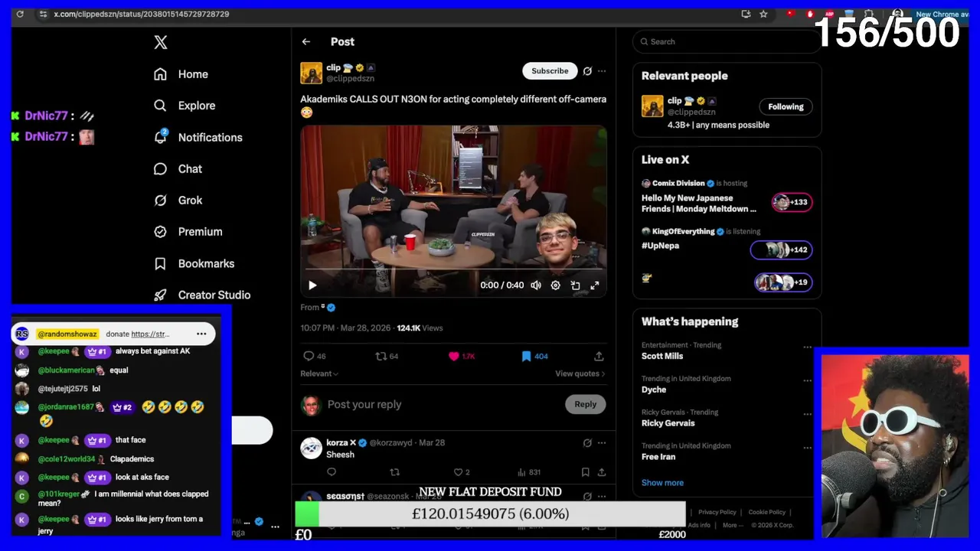Image resolution: width=980 pixels, height=551 pixels.
Task: Click the browser reload button
Action: pyautogui.click(x=20, y=14)
